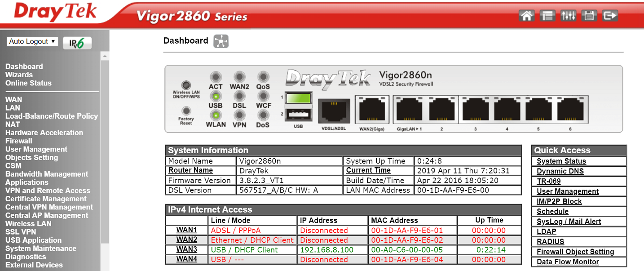Open Online Status in the sidebar

(x=28, y=83)
